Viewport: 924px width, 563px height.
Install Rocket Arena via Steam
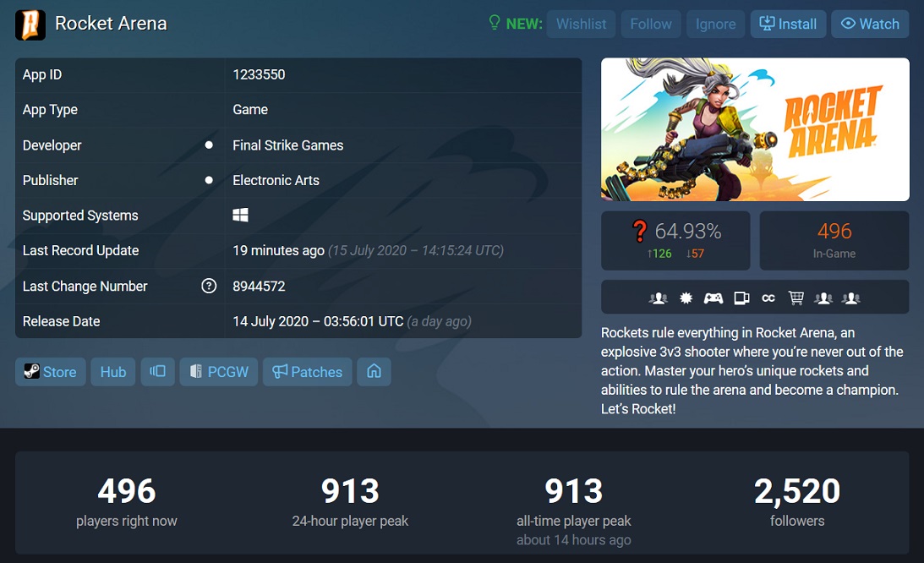point(788,25)
